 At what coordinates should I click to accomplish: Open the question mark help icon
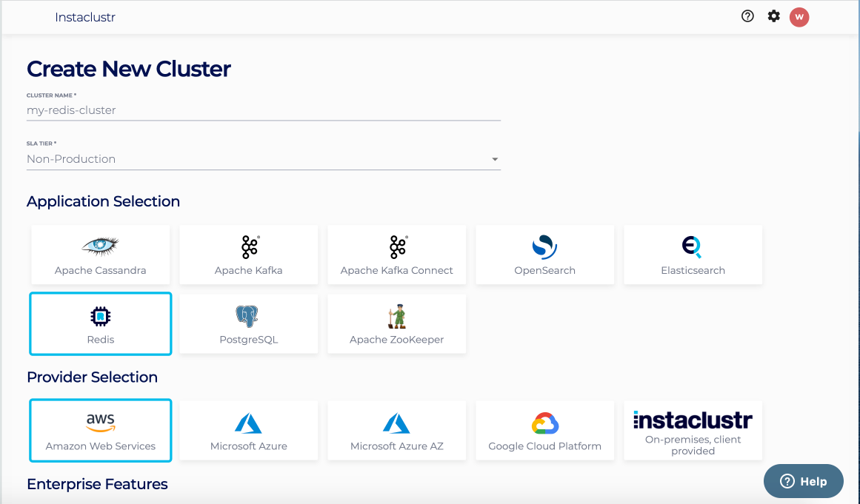747,16
